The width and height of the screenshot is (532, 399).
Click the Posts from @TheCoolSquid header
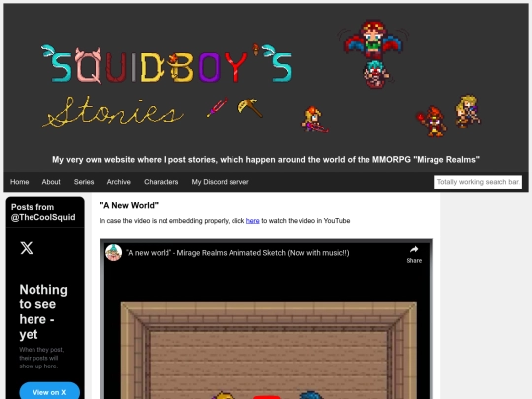pos(42,212)
